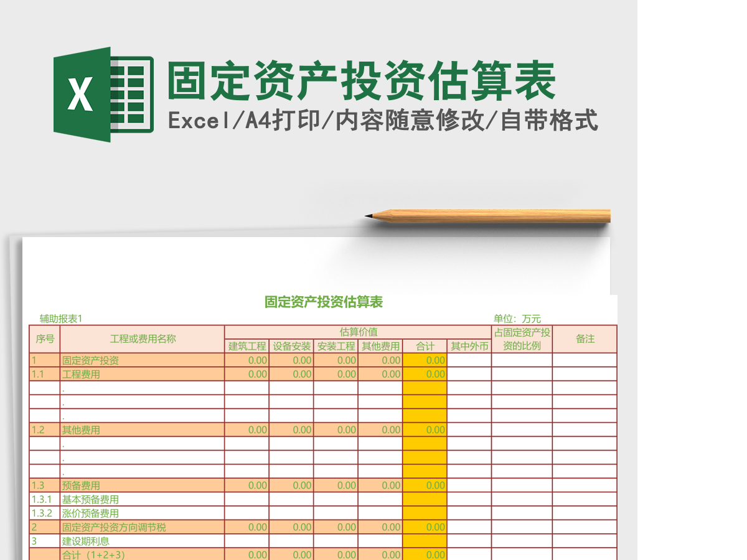Select the green sheet title above the table
The height and width of the screenshot is (560, 747).
(323, 302)
